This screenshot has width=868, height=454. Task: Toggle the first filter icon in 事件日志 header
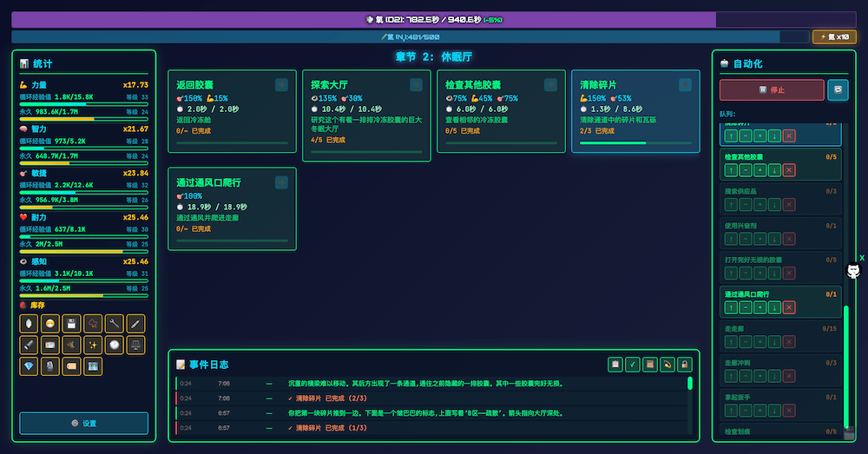(615, 365)
